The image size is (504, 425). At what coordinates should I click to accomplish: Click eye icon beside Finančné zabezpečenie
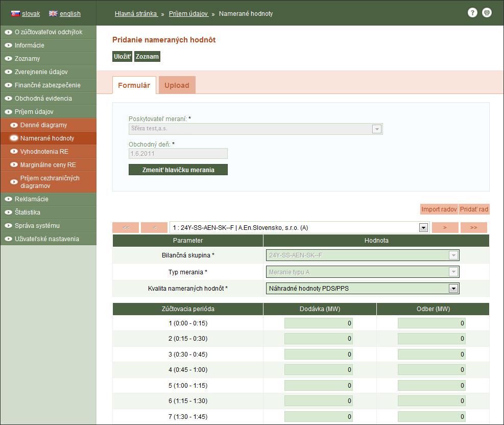click(x=8, y=85)
